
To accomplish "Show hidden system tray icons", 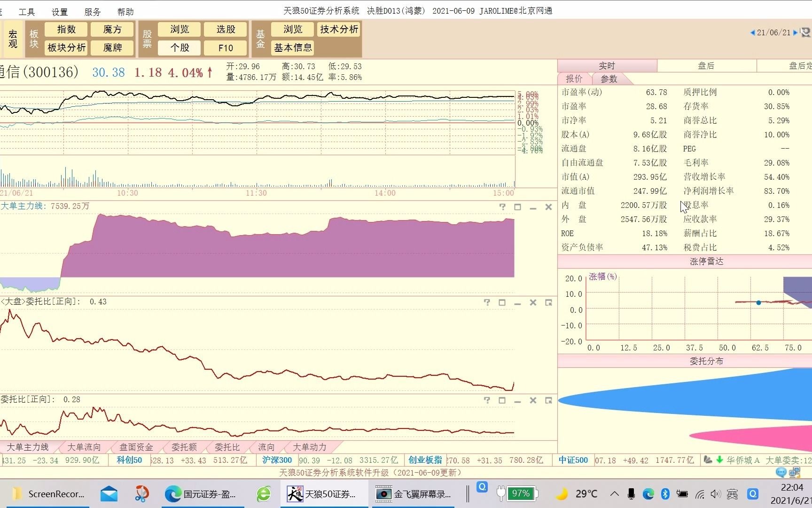I will coord(614,493).
